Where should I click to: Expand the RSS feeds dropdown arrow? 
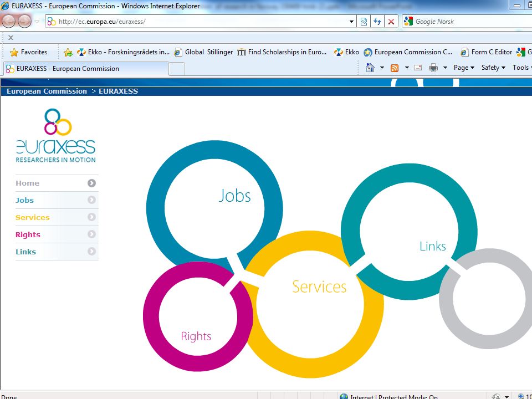406,68
